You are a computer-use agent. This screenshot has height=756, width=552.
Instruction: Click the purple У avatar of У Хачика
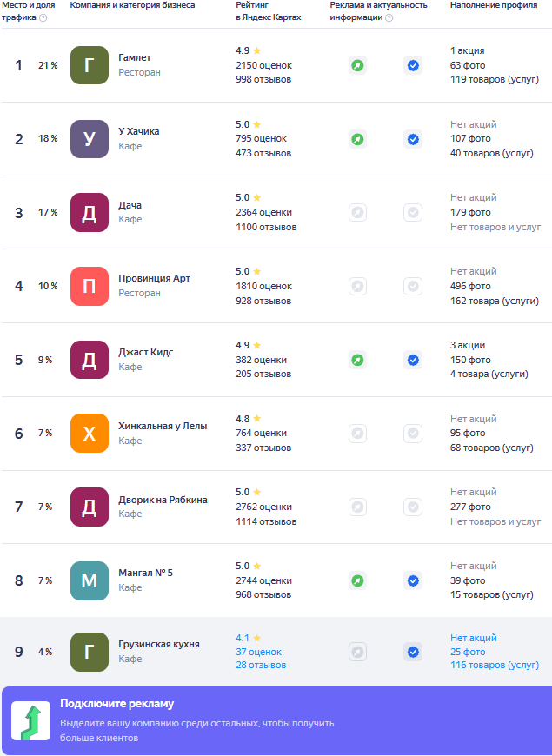click(90, 139)
